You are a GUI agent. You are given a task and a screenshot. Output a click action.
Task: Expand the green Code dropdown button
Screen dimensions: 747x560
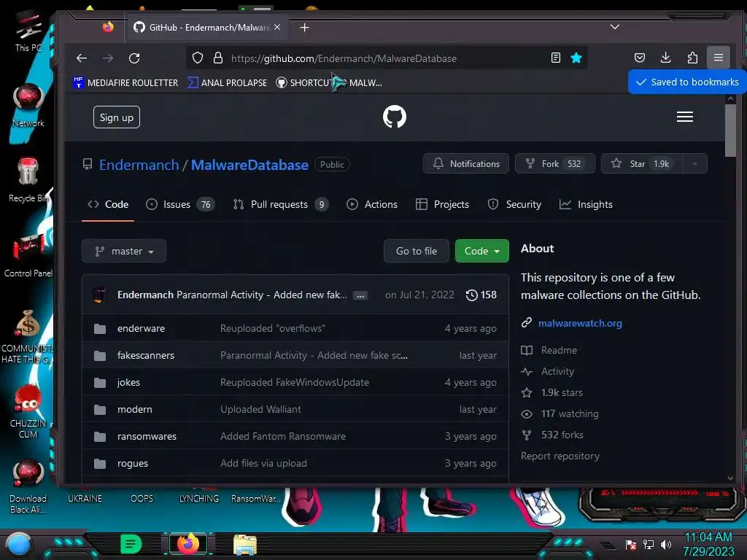click(x=481, y=251)
